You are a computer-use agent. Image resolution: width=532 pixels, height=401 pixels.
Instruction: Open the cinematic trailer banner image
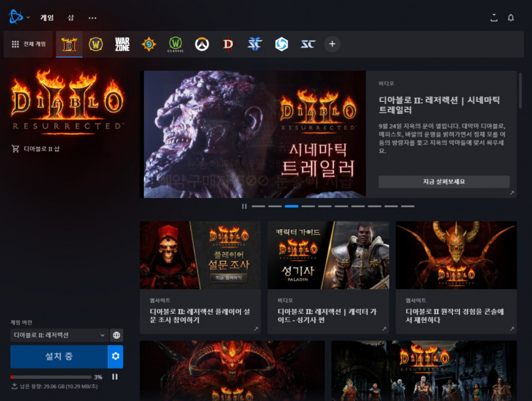[x=254, y=134]
